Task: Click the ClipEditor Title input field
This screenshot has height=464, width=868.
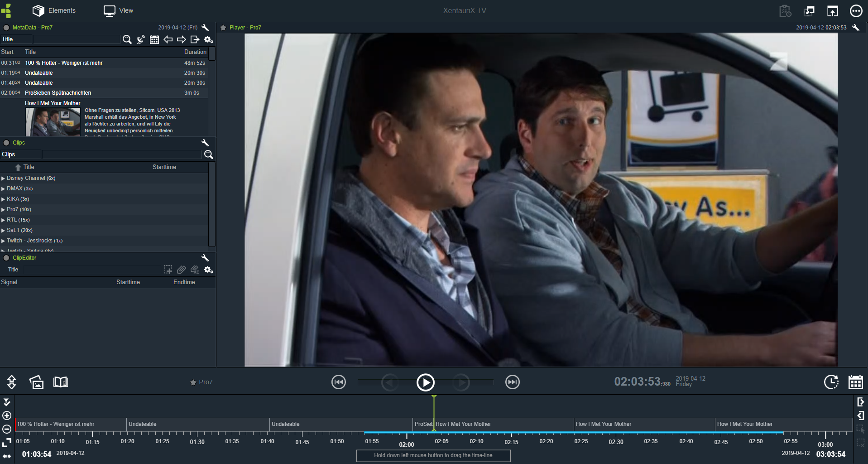Action: tap(92, 270)
